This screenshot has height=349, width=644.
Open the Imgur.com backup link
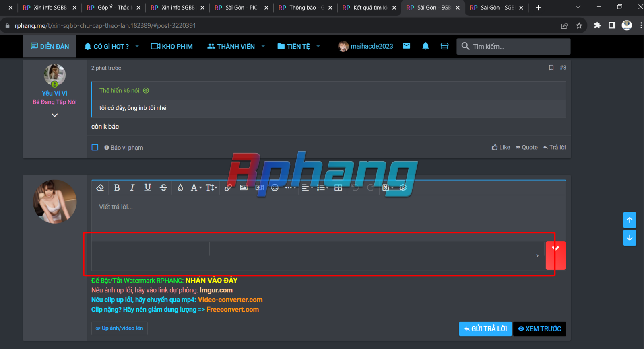[216, 290]
